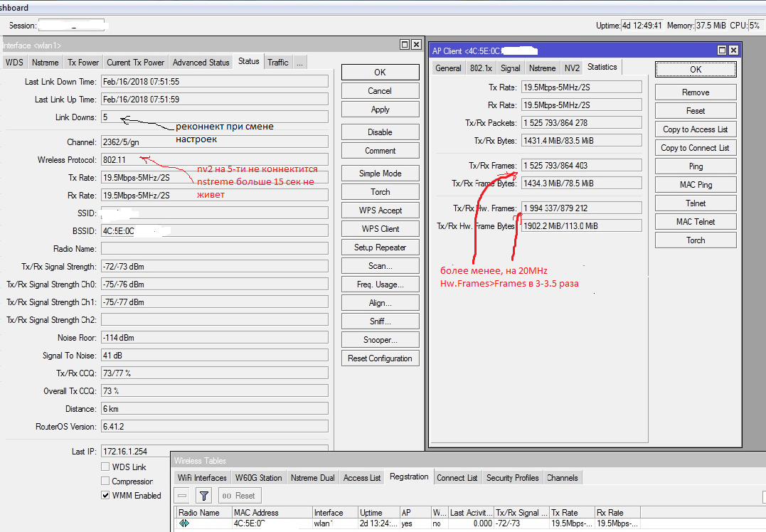Open the Signal tab in AP Client
Screen dimensions: 766x532
(x=510, y=68)
